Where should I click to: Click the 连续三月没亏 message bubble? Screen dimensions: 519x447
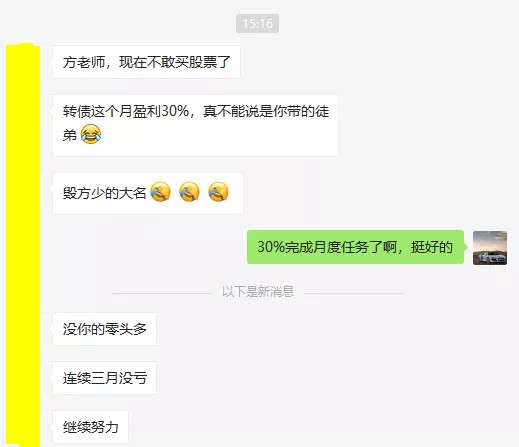(x=104, y=378)
